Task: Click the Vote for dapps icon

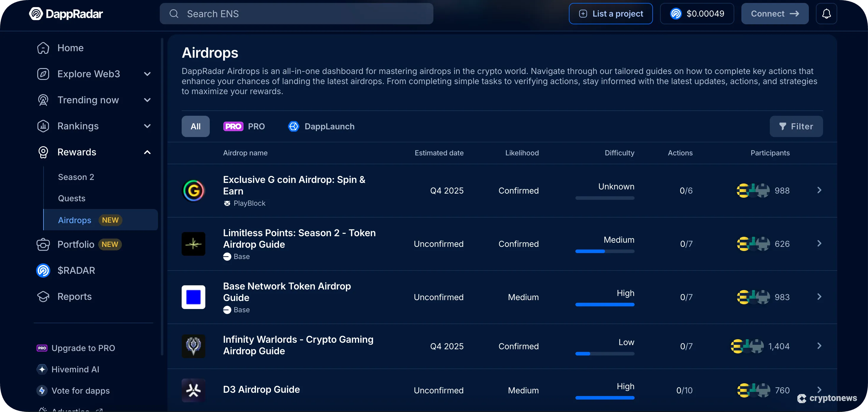Action: [42, 390]
